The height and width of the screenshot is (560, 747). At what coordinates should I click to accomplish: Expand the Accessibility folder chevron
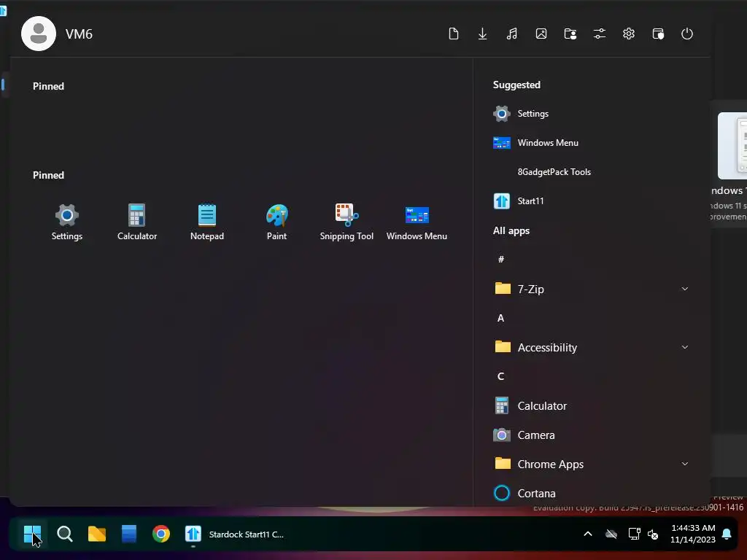pyautogui.click(x=684, y=347)
